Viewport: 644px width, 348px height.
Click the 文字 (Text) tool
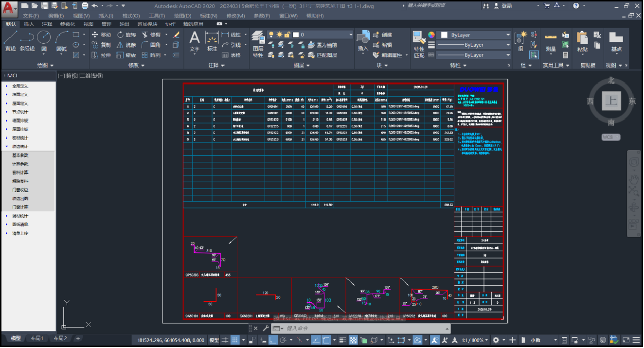click(x=195, y=41)
